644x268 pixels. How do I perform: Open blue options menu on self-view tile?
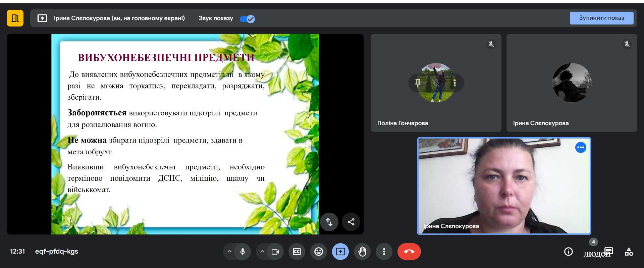[581, 147]
